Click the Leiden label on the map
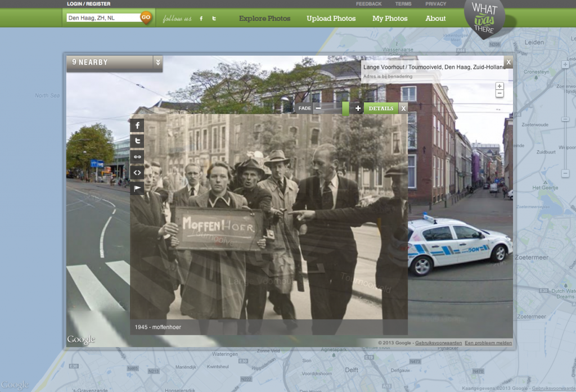This screenshot has height=392, width=576. pyautogui.click(x=534, y=42)
